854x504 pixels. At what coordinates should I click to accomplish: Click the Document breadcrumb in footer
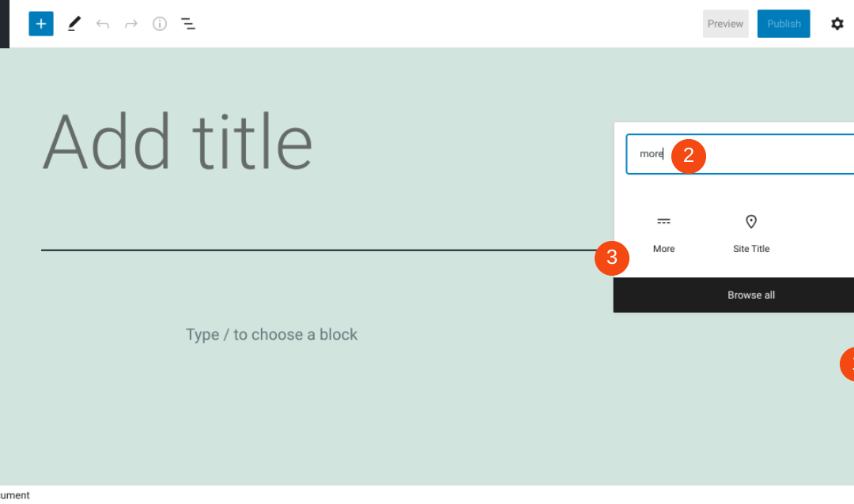point(15,495)
